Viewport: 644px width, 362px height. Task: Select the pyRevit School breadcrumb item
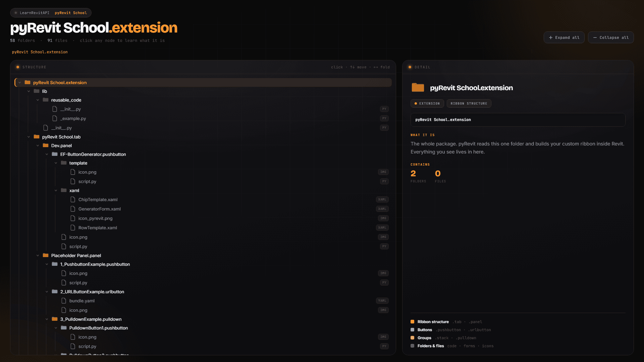click(x=71, y=13)
